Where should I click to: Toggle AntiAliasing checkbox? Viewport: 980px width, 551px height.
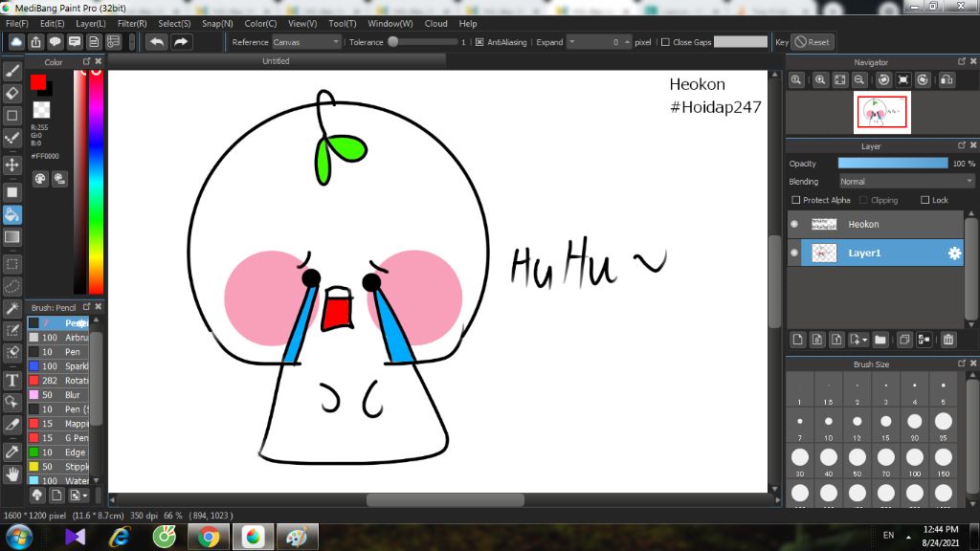479,42
